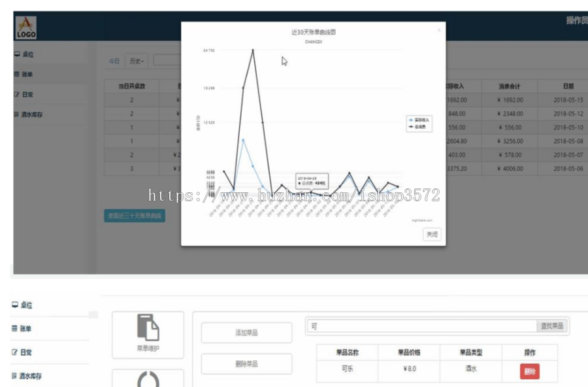Click the date cell 2018-05-07
The image size is (588, 387).
pyautogui.click(x=568, y=155)
